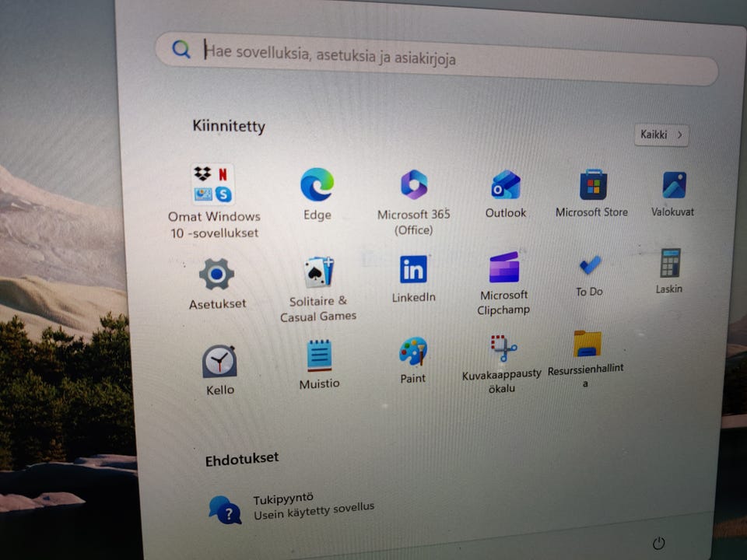Open the Paint app
Screen dimensions: 747x560
412,360
